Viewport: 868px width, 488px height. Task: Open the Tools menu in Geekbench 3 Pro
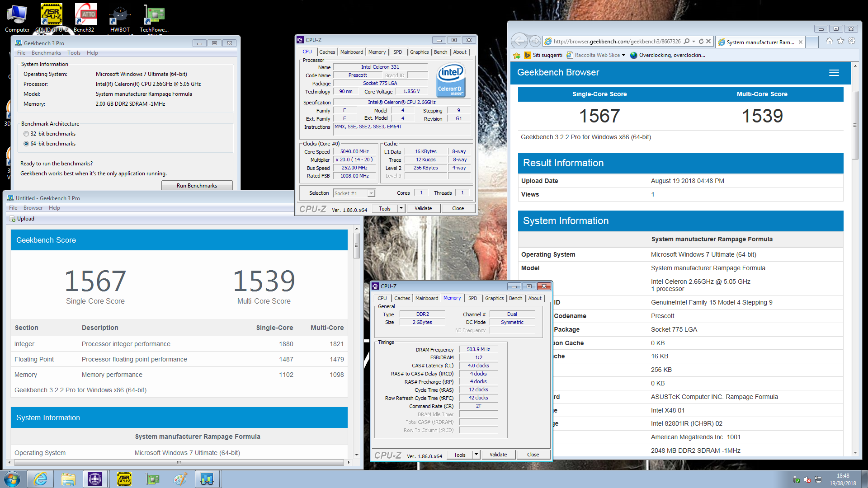point(74,53)
